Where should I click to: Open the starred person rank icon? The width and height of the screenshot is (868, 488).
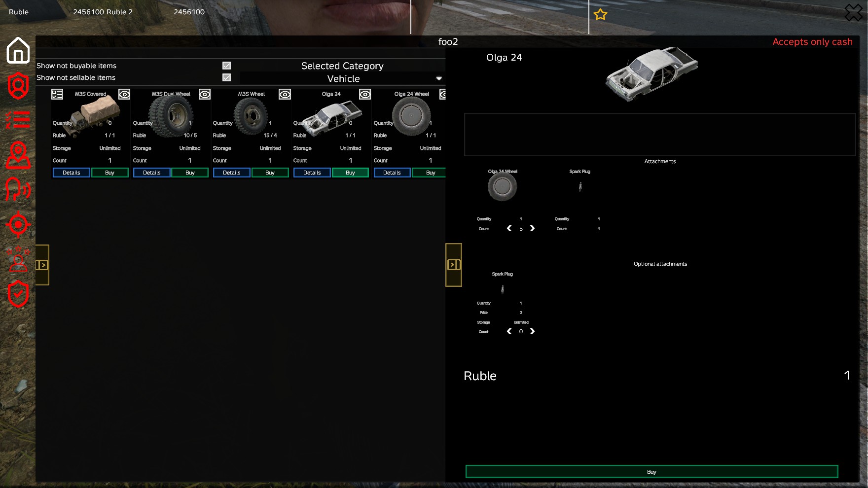pos(18,259)
